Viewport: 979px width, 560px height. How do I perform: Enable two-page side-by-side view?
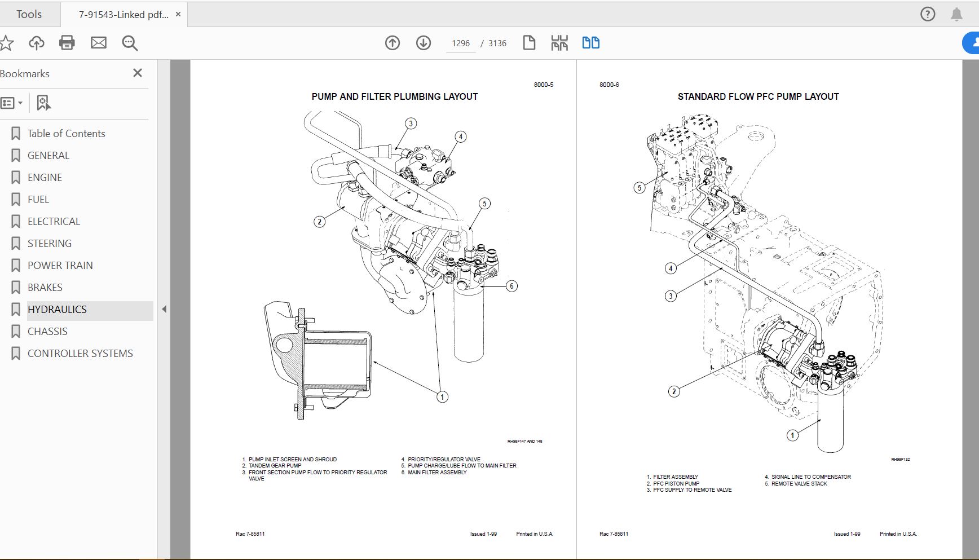(x=590, y=42)
